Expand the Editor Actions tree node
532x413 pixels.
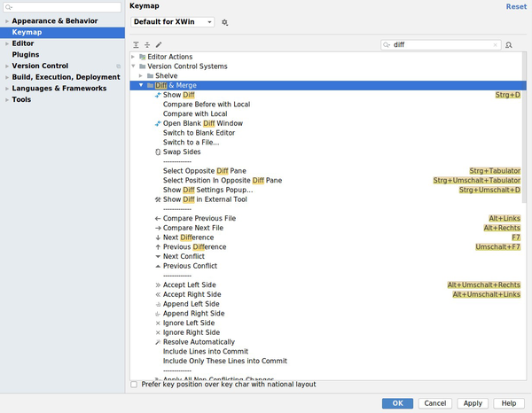coord(133,57)
